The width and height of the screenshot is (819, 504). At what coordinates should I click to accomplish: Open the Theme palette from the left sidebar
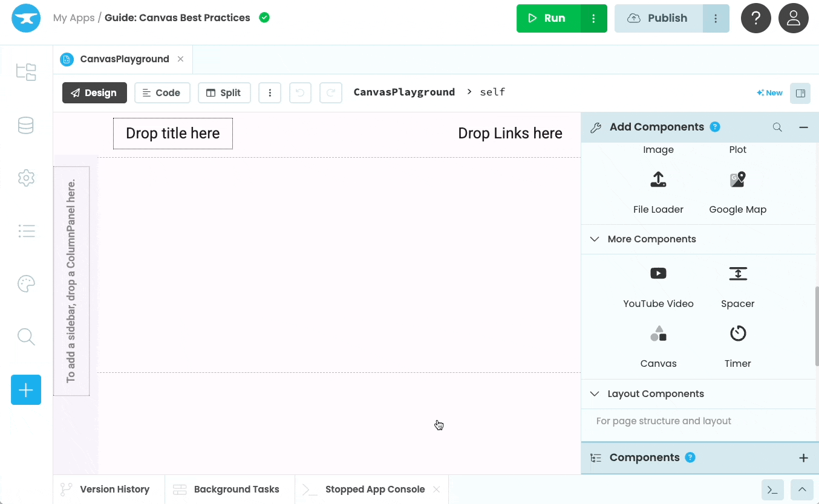[26, 283]
